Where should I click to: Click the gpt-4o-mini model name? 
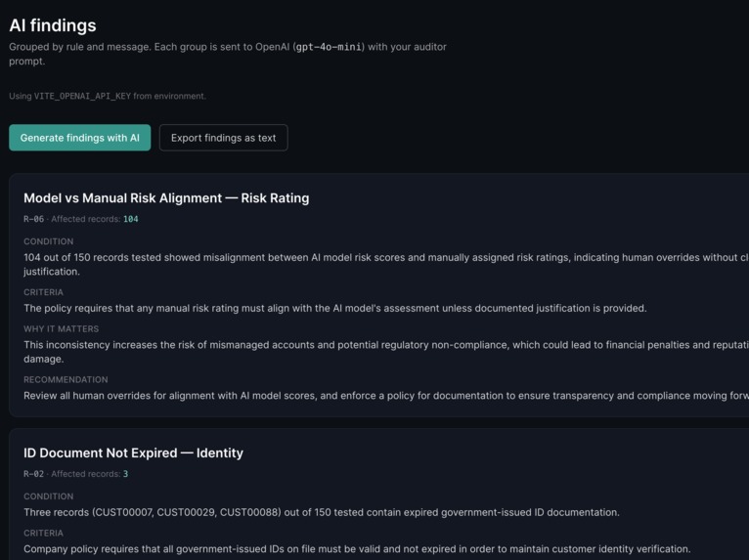coord(330,47)
